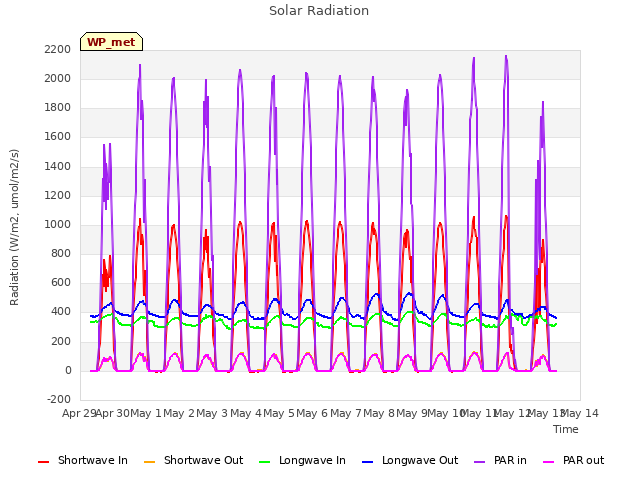
Task: Click the 2200 y-axis tick label
Action: coord(58,49)
